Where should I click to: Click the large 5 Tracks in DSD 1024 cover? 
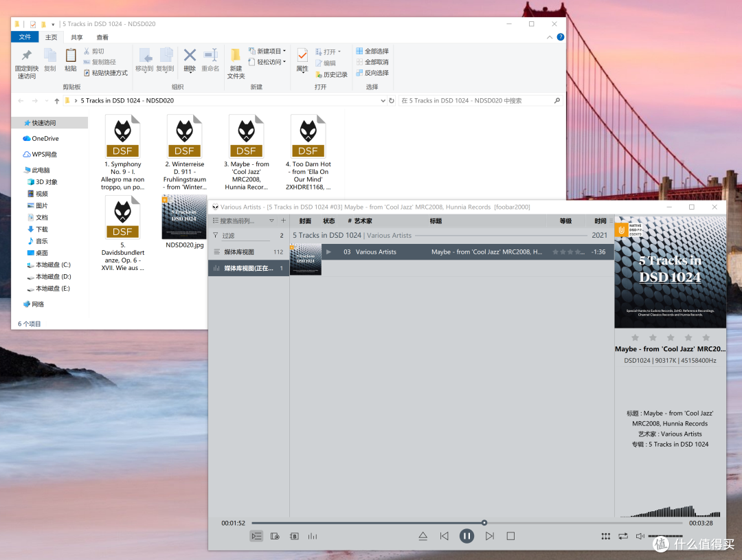(670, 271)
